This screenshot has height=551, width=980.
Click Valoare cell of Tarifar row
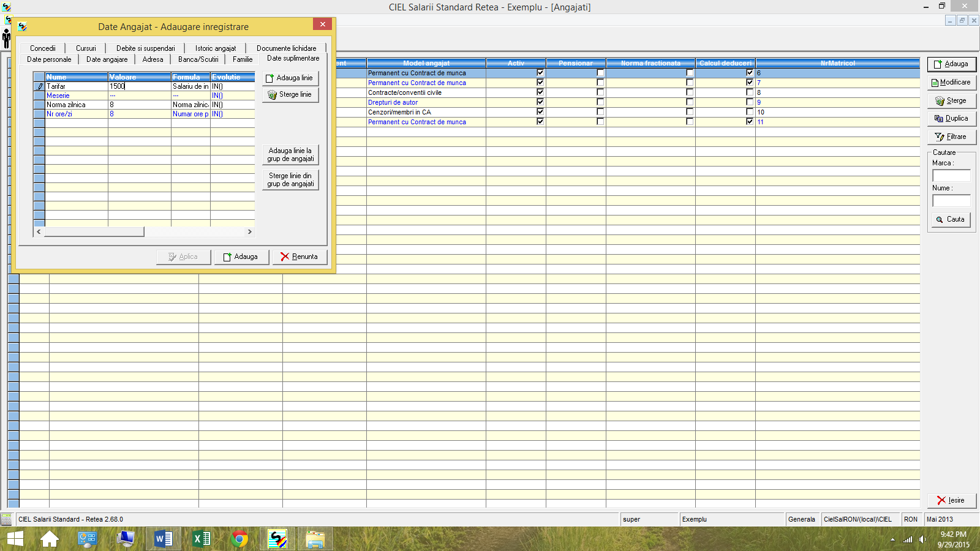pyautogui.click(x=140, y=86)
